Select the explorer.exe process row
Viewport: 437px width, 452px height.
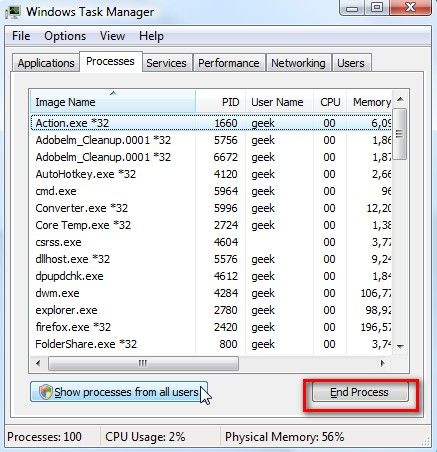point(211,310)
